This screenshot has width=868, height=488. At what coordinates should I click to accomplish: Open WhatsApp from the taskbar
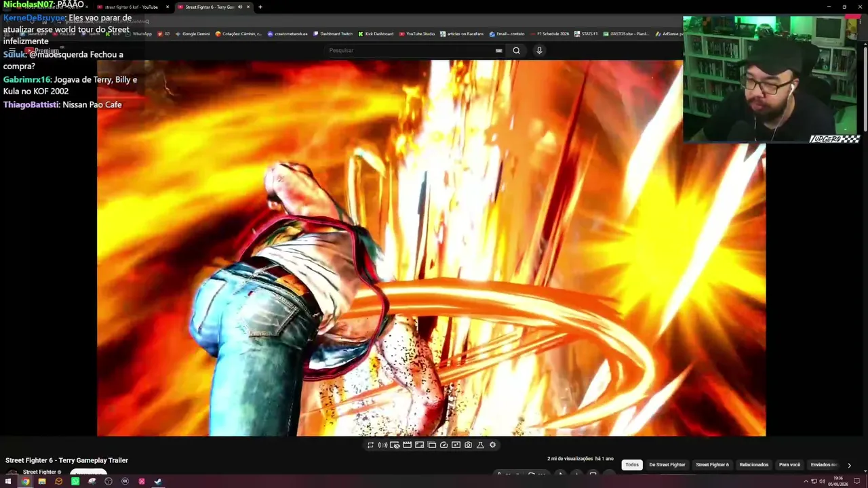click(75, 482)
